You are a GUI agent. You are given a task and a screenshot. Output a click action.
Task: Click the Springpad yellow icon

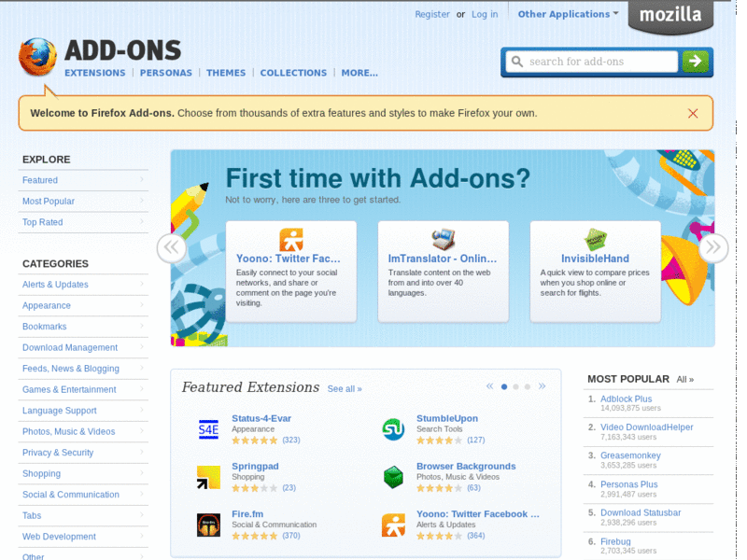208,477
